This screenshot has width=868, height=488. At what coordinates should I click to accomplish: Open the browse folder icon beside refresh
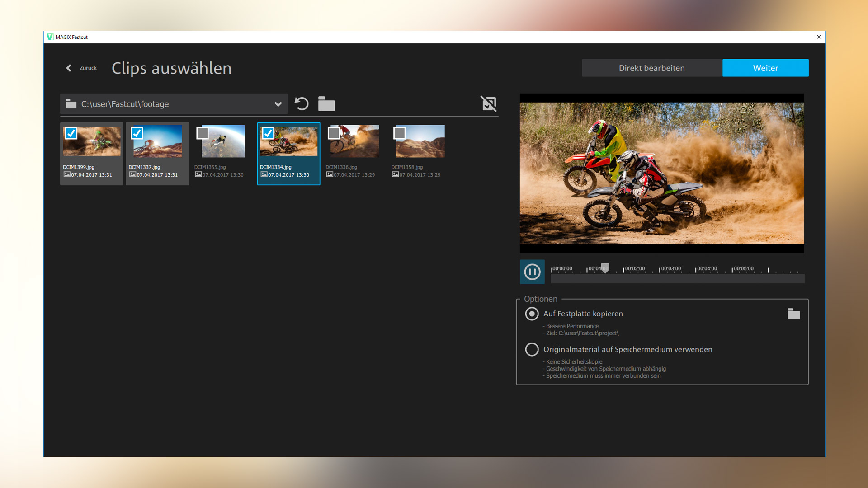[326, 103]
